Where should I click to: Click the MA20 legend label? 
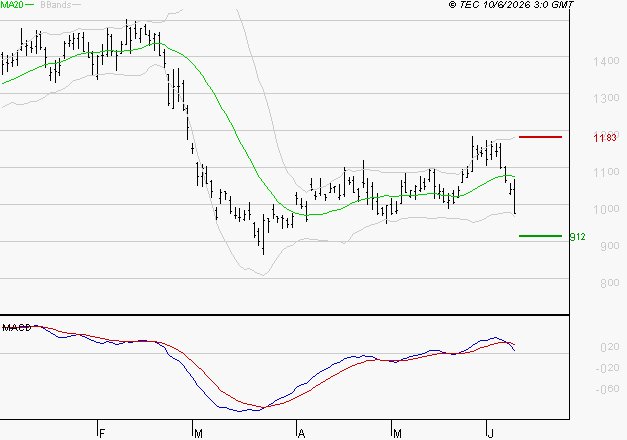pos(12,5)
